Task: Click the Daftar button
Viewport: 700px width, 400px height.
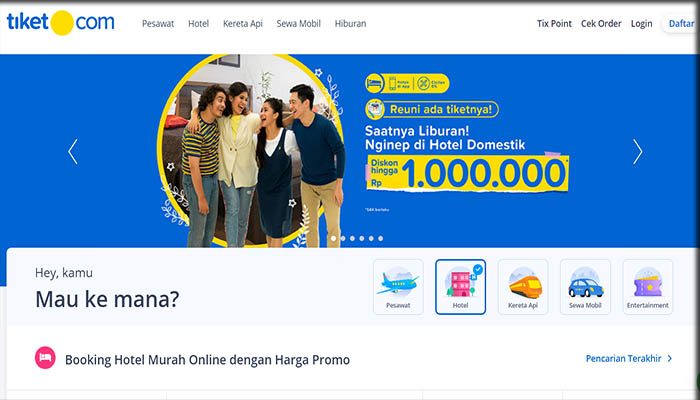Action: [680, 24]
